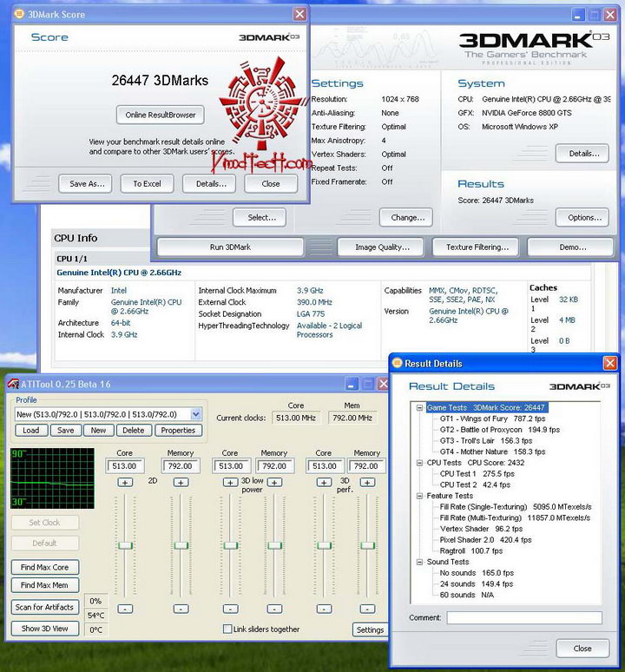Open results Options in 3DMark main window

(582, 217)
